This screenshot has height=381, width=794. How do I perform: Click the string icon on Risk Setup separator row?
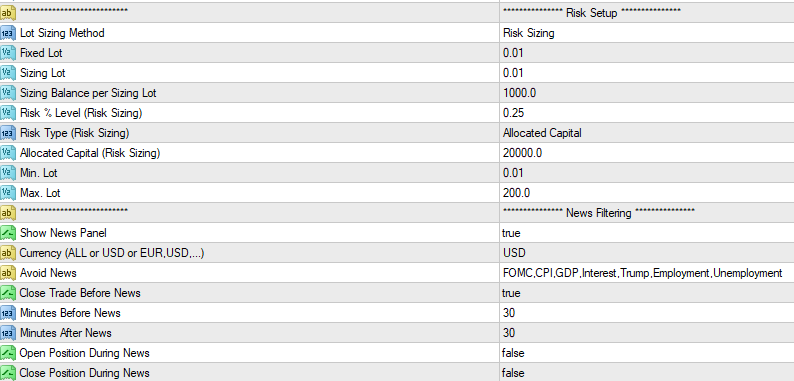(x=8, y=13)
